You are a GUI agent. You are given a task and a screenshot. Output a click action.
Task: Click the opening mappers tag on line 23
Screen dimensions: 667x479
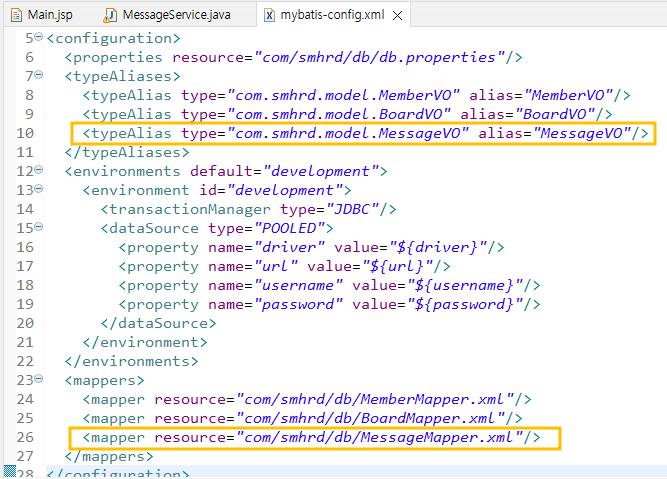point(105,380)
